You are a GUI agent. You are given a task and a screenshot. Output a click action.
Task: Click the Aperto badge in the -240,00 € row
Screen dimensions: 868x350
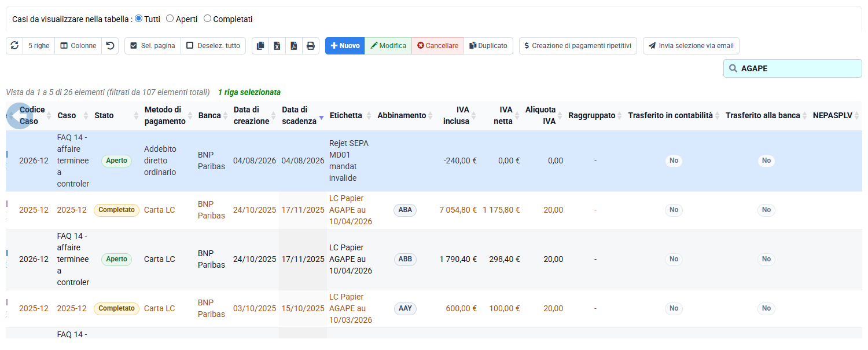click(117, 161)
